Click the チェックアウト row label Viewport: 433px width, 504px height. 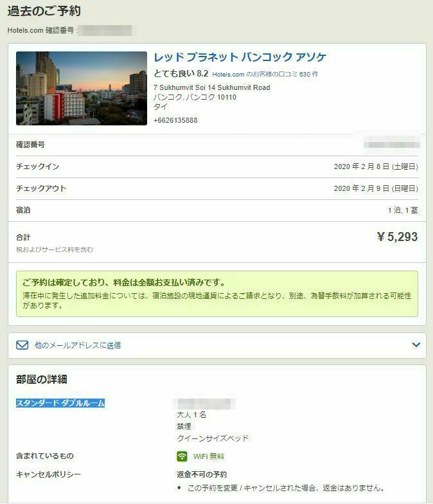[x=41, y=188]
